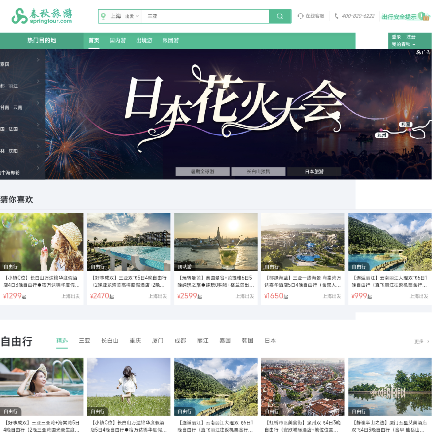Select the 重庆 destination tab
This screenshot has height=432, width=432.
tap(135, 341)
